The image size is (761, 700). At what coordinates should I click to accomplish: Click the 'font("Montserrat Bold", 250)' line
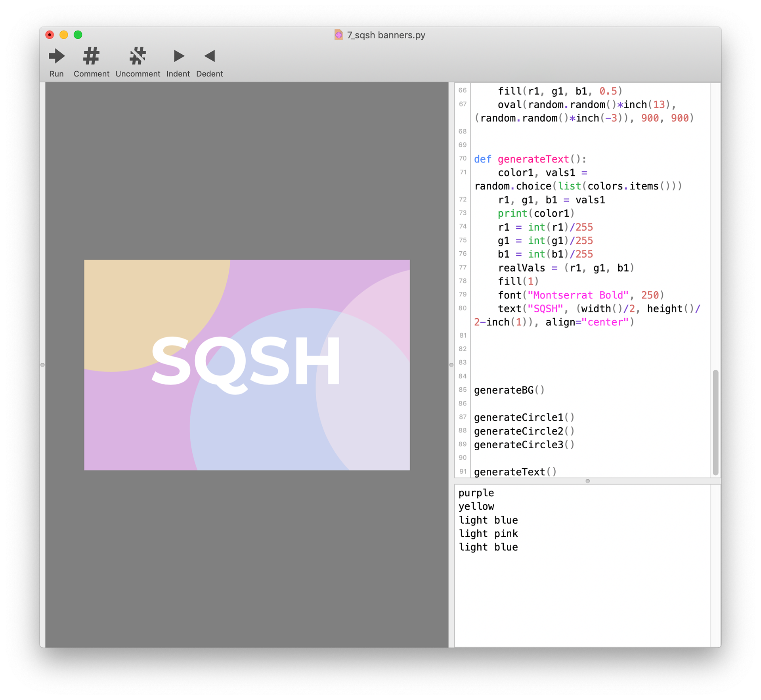(x=581, y=295)
